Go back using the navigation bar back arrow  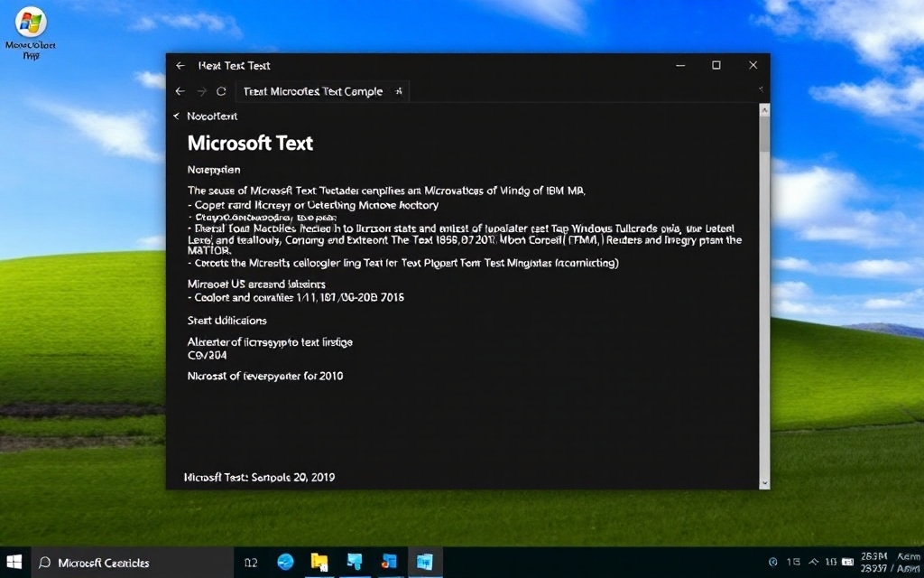tap(180, 91)
